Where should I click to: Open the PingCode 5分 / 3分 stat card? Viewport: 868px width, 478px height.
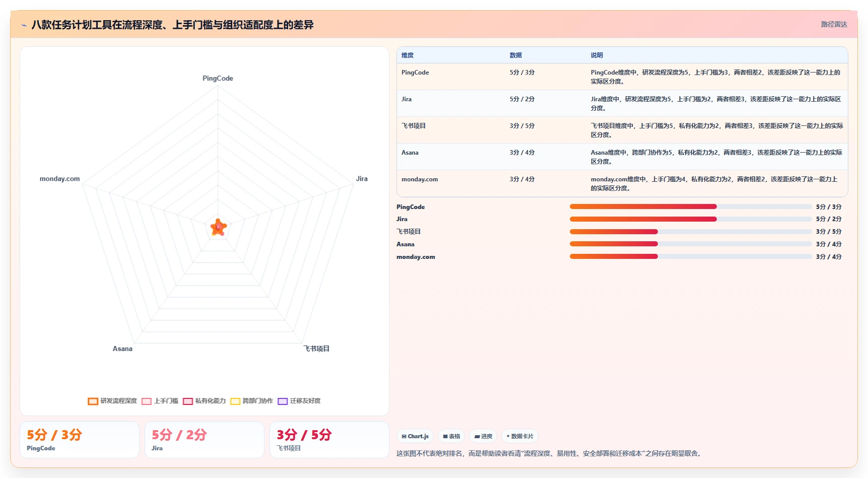pyautogui.click(x=80, y=440)
